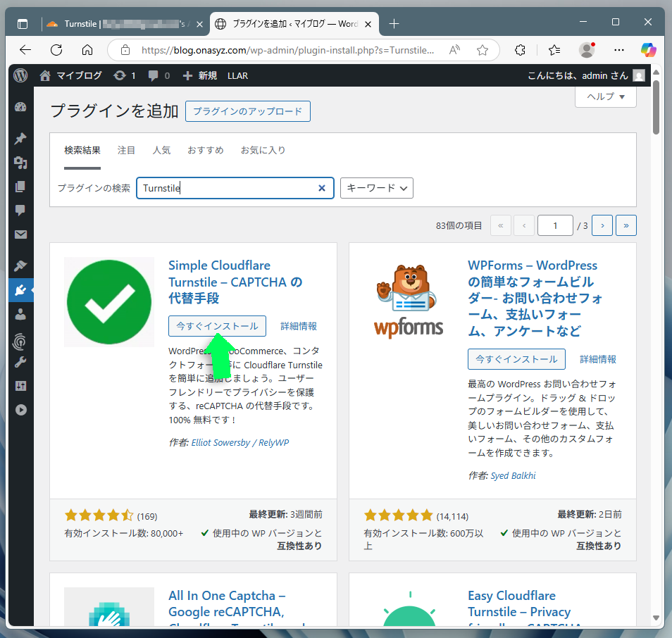This screenshot has height=638, width=672.
Task: Click the envelope mail icon in sidebar
Action: tap(20, 234)
